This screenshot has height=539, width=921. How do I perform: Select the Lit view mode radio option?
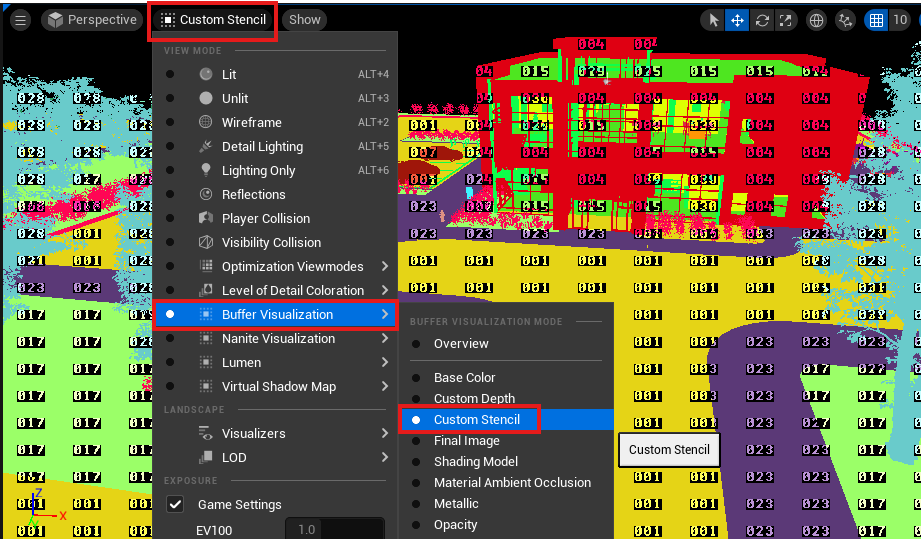click(170, 75)
